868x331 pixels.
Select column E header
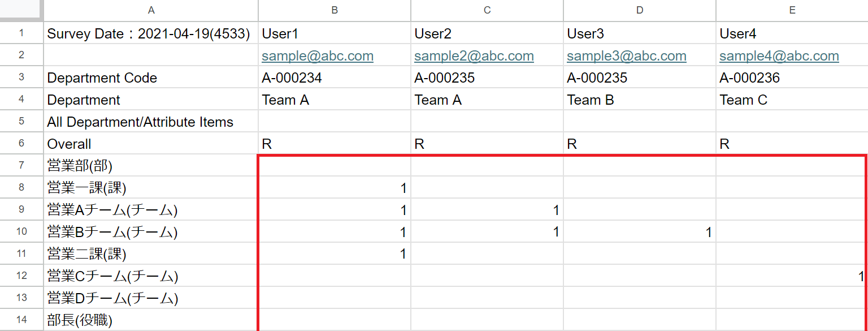click(792, 10)
